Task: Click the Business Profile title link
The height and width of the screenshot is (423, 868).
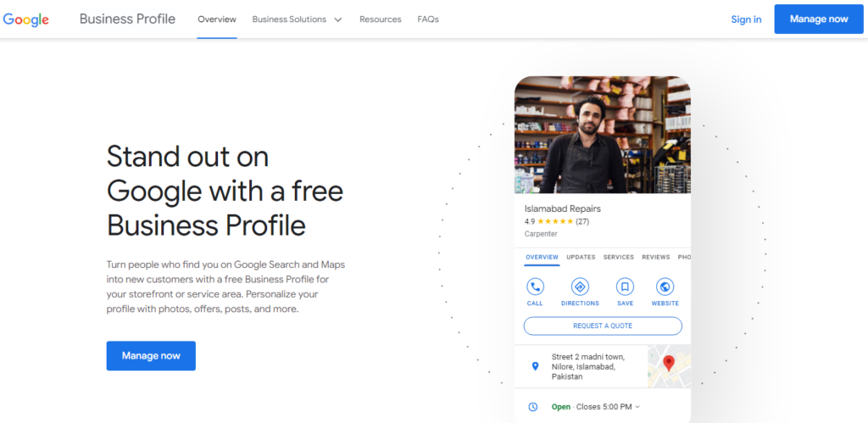Action: (127, 19)
